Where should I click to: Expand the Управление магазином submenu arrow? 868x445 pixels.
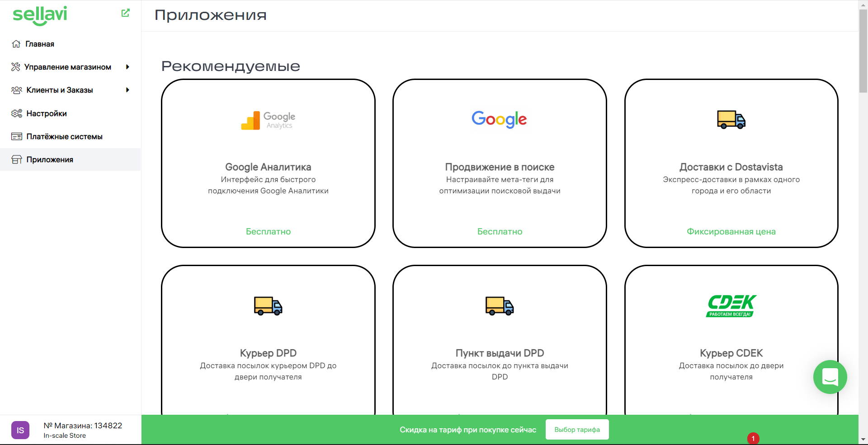pos(127,67)
